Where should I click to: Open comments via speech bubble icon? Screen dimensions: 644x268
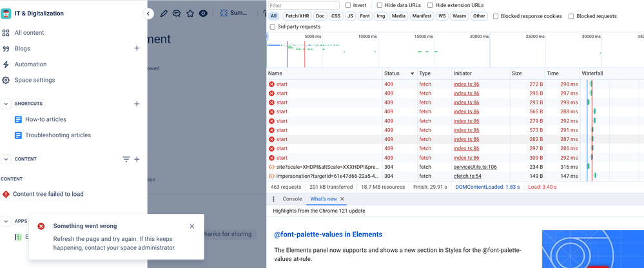[177, 14]
